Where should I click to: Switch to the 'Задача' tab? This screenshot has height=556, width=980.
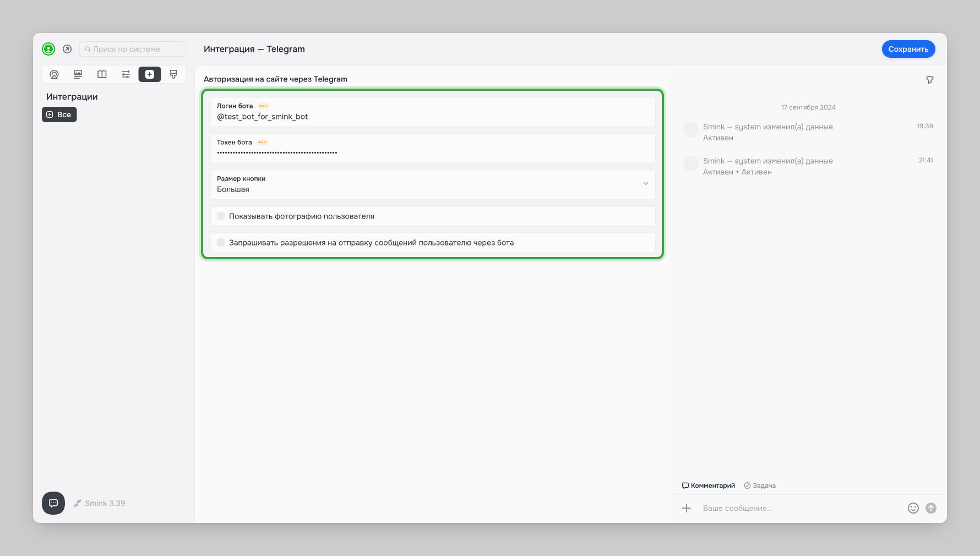760,486
